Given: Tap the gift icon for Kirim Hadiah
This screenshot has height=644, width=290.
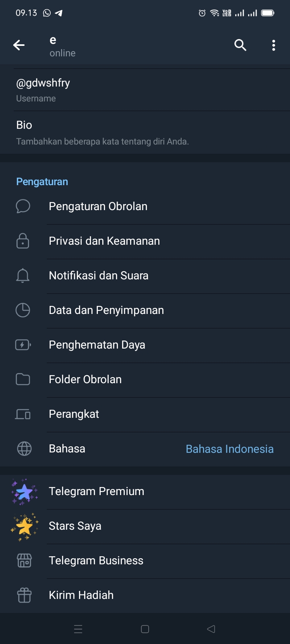Looking at the screenshot, I should (x=24, y=595).
